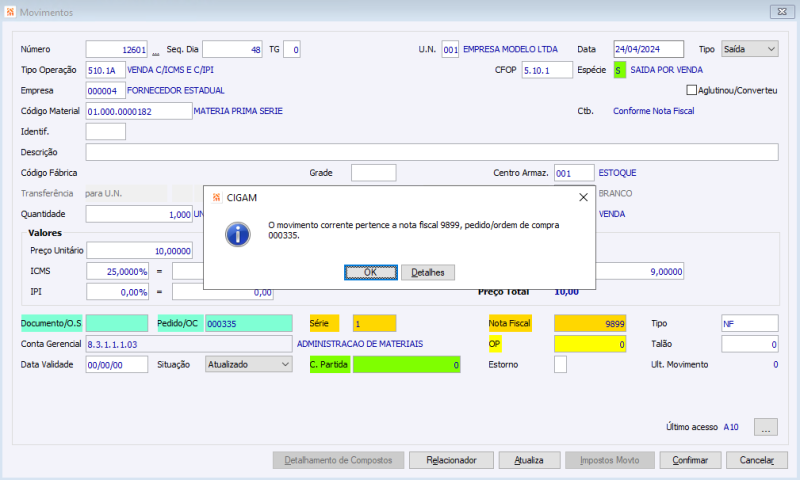Click the Quantidade field 1,000
Screen dimensions: 800x480
coord(139,214)
